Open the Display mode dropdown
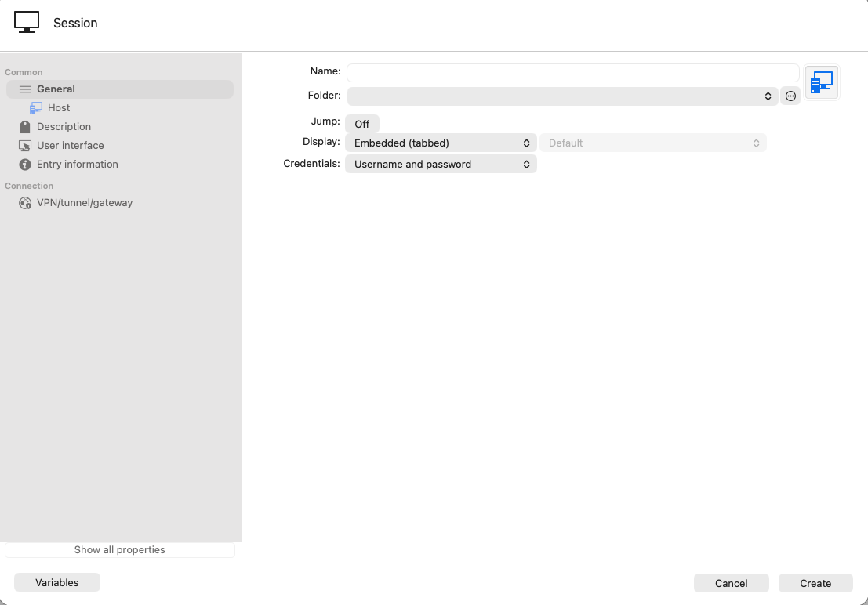Screen dimensions: 868x605 click(441, 143)
